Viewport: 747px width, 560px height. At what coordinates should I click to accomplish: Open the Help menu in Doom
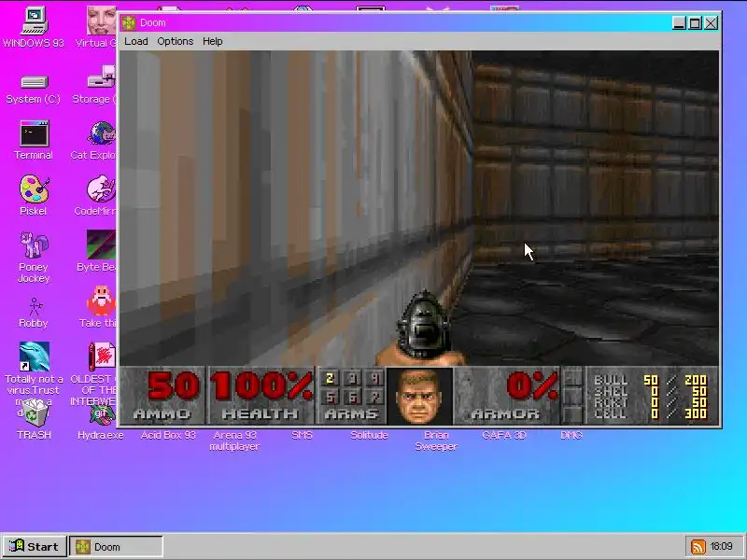[213, 41]
